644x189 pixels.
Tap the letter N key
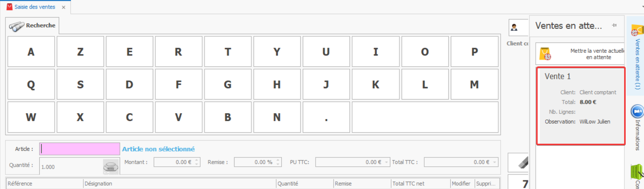(x=277, y=117)
